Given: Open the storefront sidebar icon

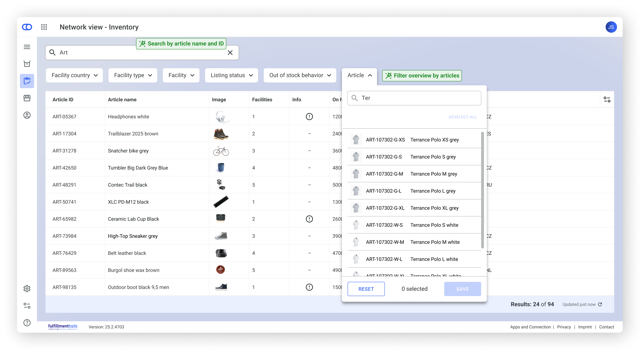Looking at the screenshot, I should (27, 98).
